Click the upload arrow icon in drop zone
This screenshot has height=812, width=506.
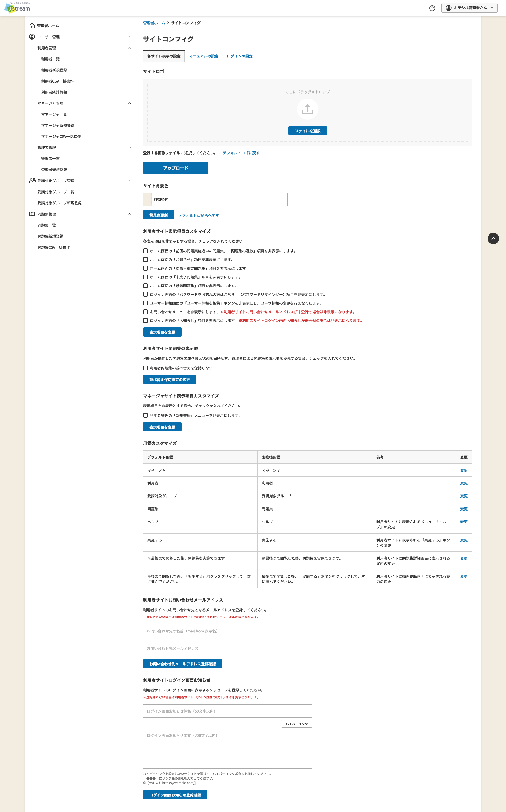tap(307, 109)
